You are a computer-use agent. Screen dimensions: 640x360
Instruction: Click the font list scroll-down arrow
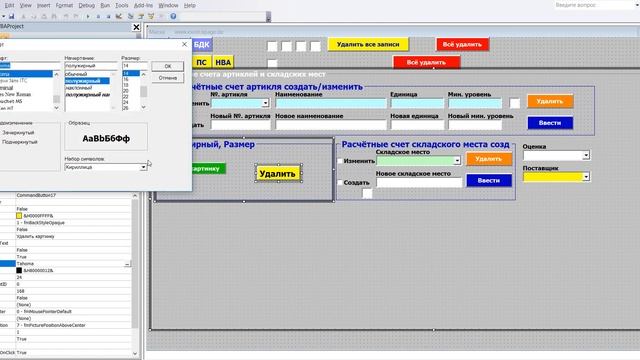pyautogui.click(x=56, y=108)
